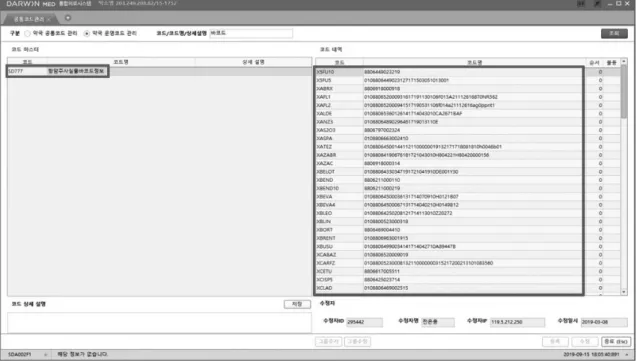Click the 수정자IP field showing 119.5.212.250
Image resolution: width=637 pixels, height=361 pixels.
(517, 322)
